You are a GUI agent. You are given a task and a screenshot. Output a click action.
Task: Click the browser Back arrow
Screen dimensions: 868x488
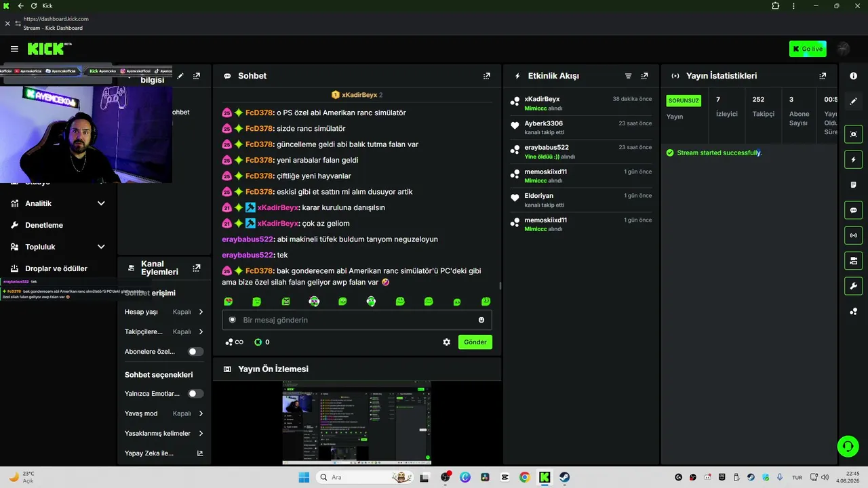[x=20, y=5]
